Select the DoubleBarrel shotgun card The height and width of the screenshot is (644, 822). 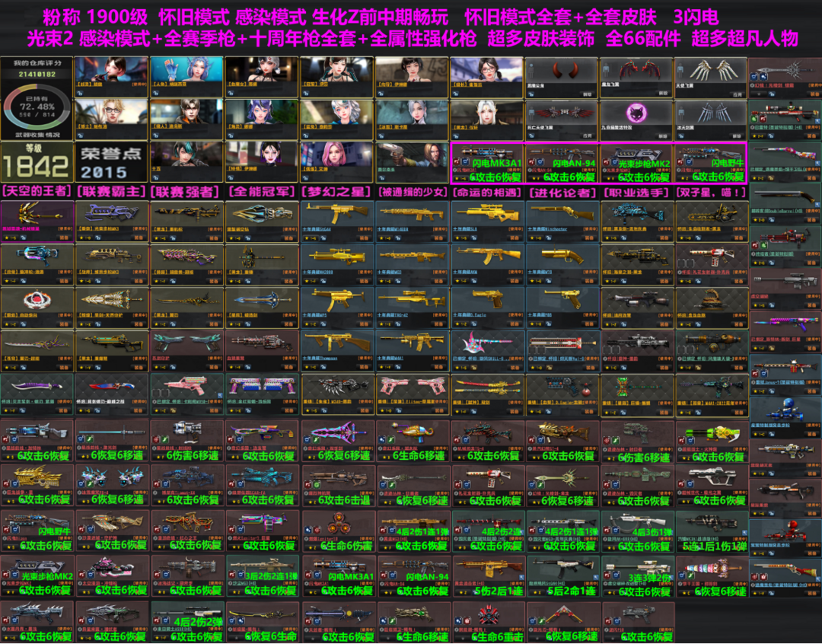[785, 205]
